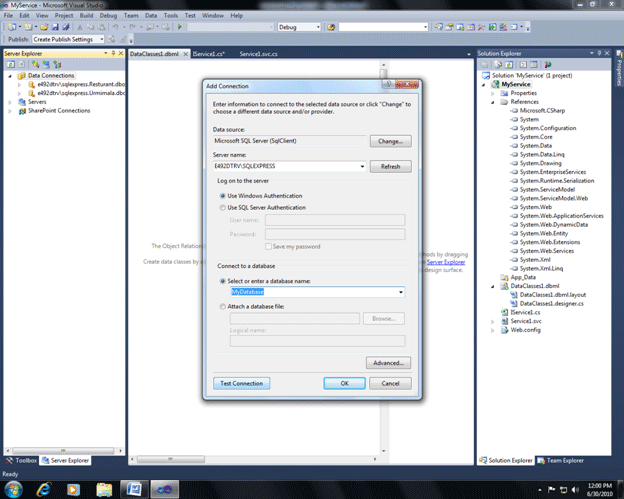Click the View Code icon in Solution Explorer toolbar
Image resolution: width=624 pixels, height=499 pixels.
click(523, 64)
